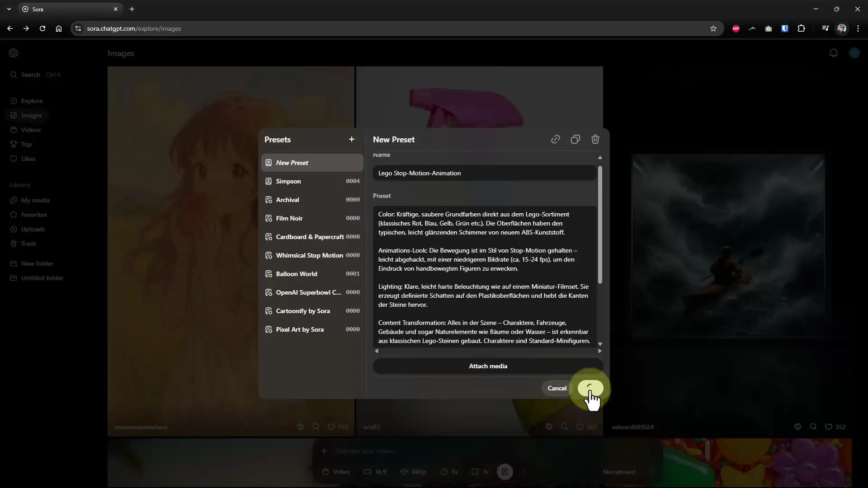Open the Video type dropdown in the prompt bar

(336, 472)
